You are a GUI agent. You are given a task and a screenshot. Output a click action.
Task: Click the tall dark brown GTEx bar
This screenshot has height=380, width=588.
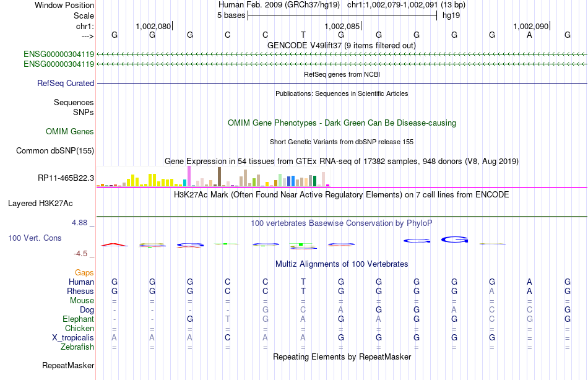click(219, 177)
